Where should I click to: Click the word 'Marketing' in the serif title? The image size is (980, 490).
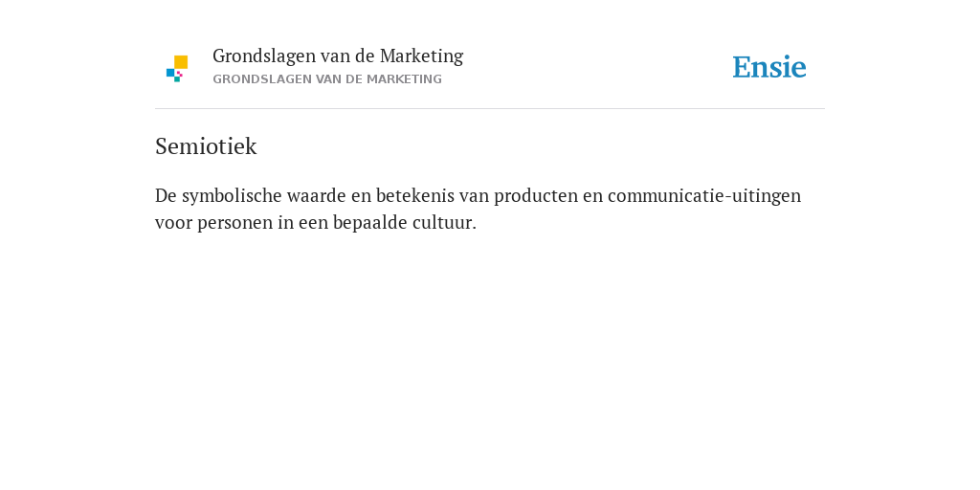421,56
